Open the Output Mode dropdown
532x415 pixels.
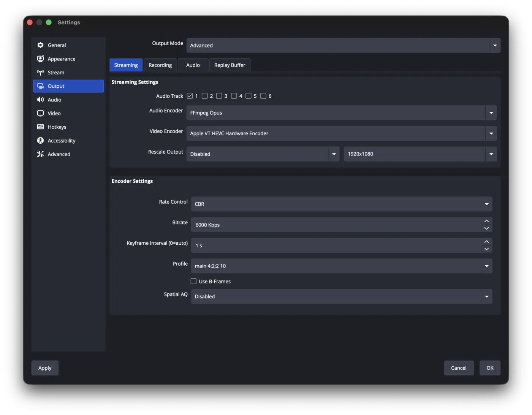[x=343, y=45]
